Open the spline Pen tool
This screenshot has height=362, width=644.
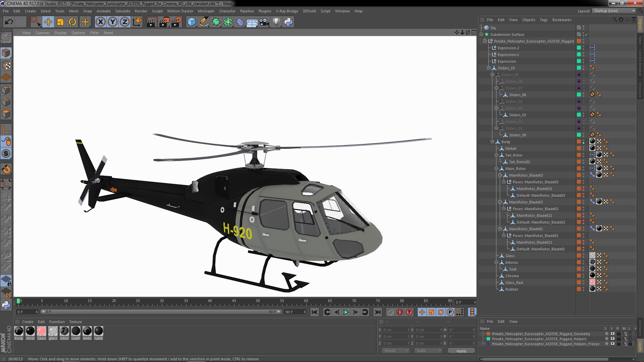[204, 22]
